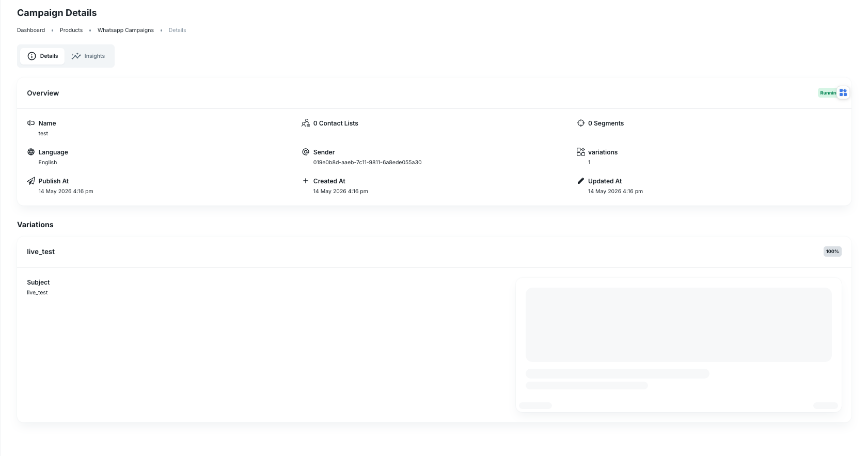Click the variations count '1'
868x456 pixels.
coord(589,162)
